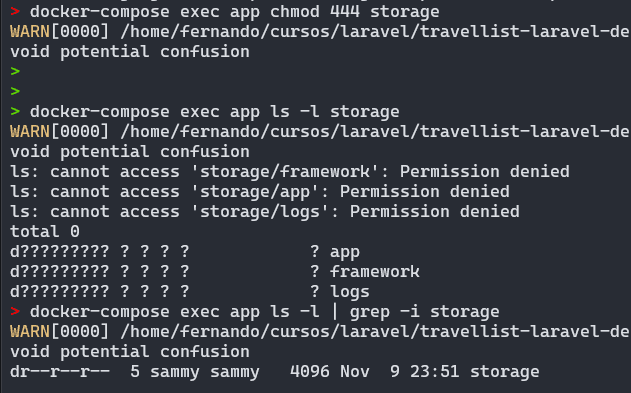Click 'grep -i storage' in the last command
The height and width of the screenshot is (393, 631).
coord(425,312)
